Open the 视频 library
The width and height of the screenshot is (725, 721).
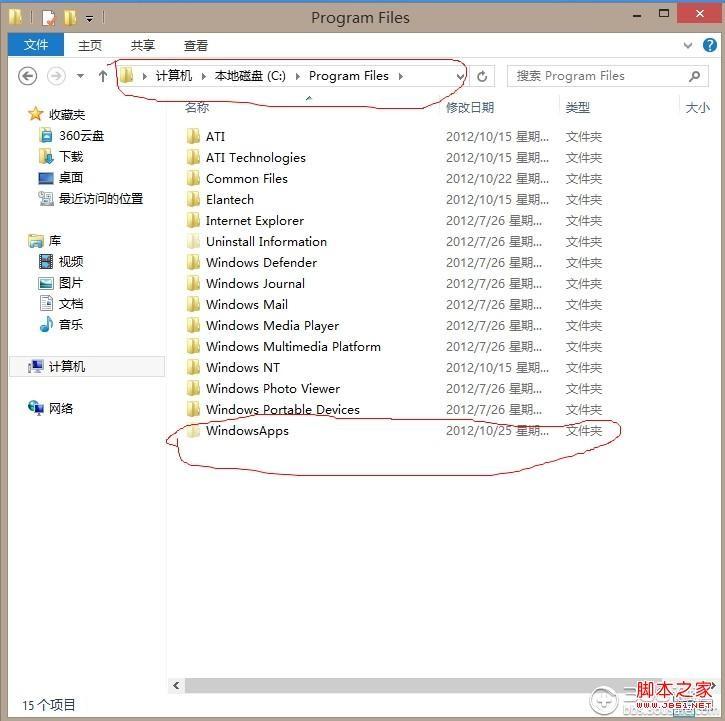71,261
